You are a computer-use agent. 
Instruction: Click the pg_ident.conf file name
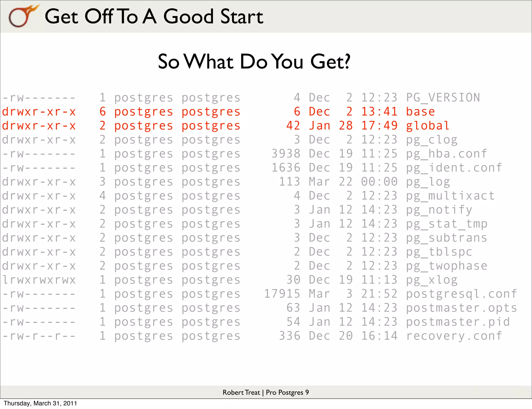[454, 168]
